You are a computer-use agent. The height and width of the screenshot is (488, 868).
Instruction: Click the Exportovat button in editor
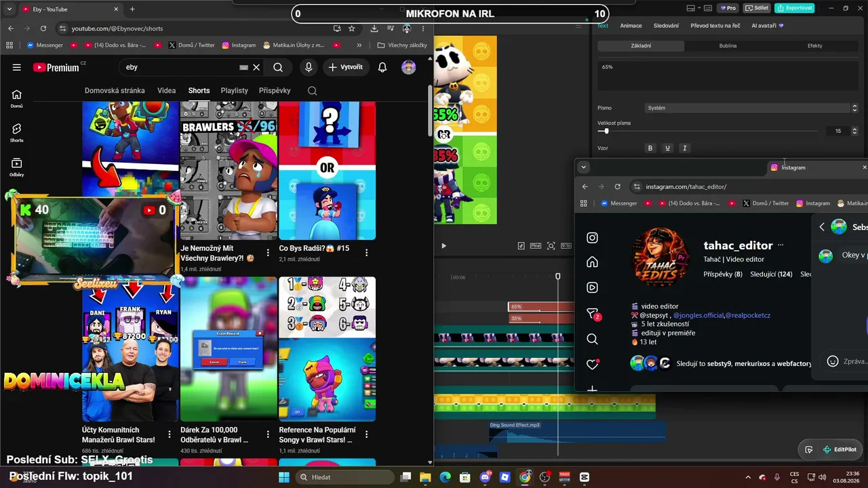(795, 8)
